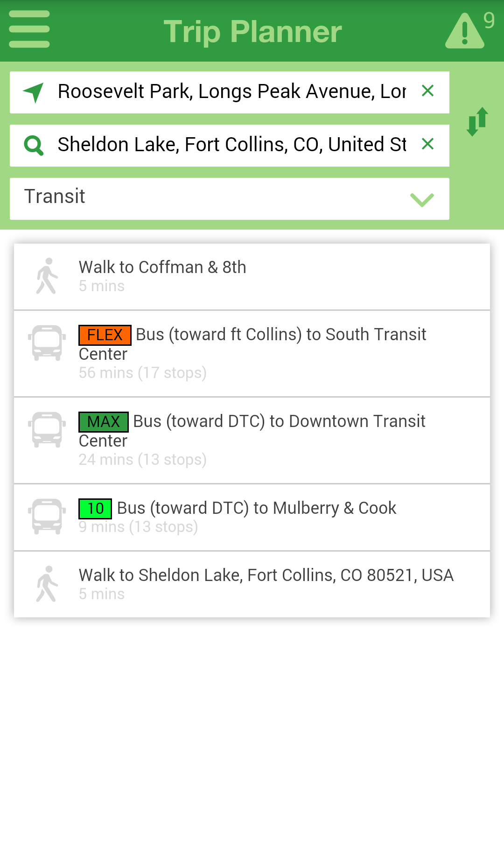Screen dimensions: 504x861
Task: Select the FLEX bus route badge
Action: click(105, 335)
